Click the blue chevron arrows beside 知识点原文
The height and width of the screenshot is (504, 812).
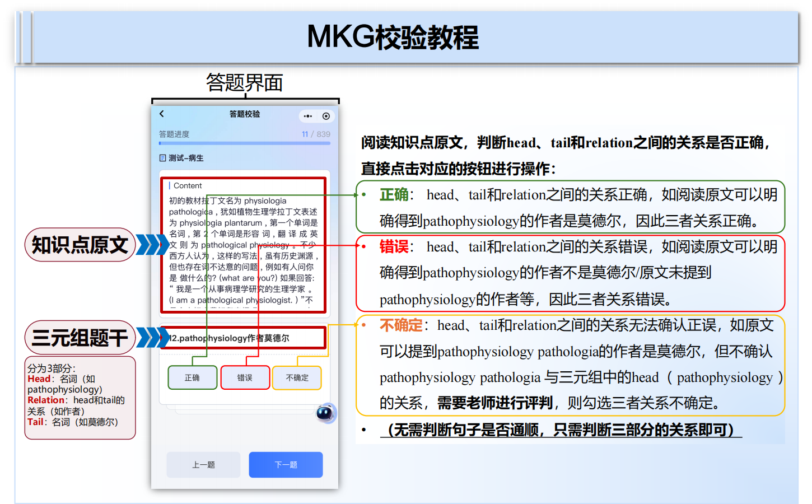(x=152, y=245)
